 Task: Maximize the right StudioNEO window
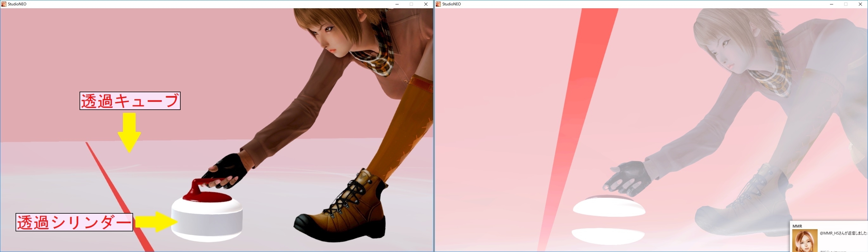click(846, 4)
